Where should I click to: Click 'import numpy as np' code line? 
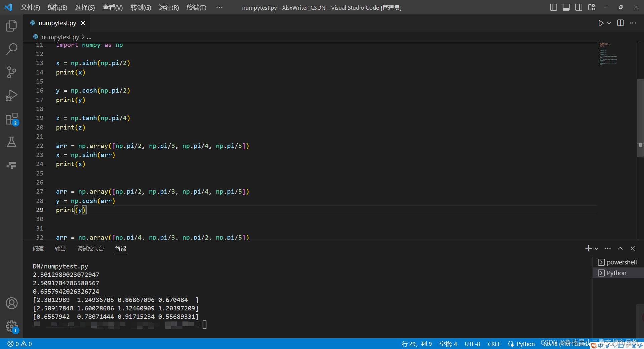click(x=89, y=45)
